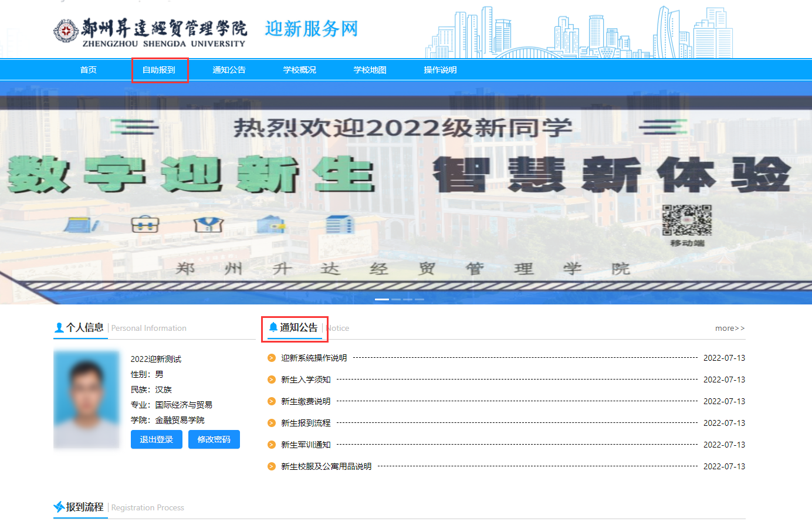The height and width of the screenshot is (525, 812).
Task: Click the orange arrow bullet beside 新生缴费说明
Action: [x=272, y=401]
